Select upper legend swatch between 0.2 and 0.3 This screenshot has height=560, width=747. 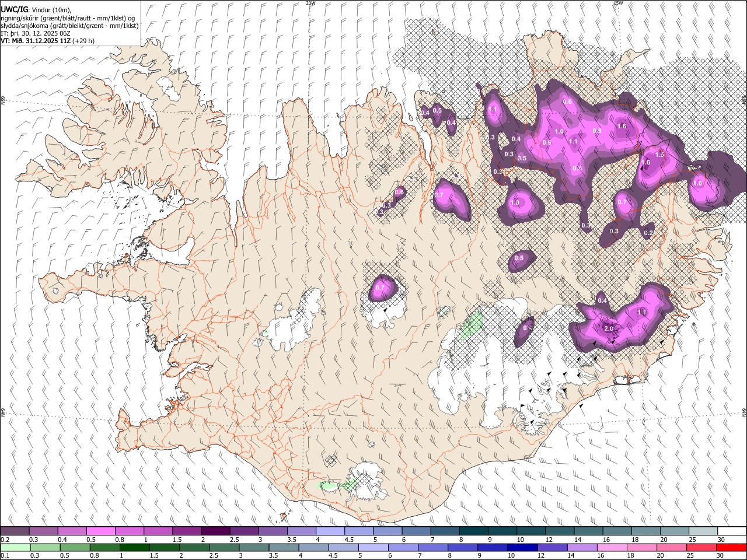(x=15, y=531)
